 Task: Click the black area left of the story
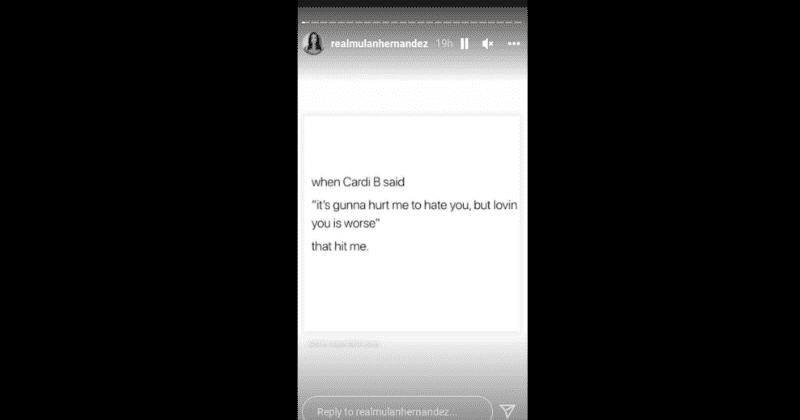149,210
